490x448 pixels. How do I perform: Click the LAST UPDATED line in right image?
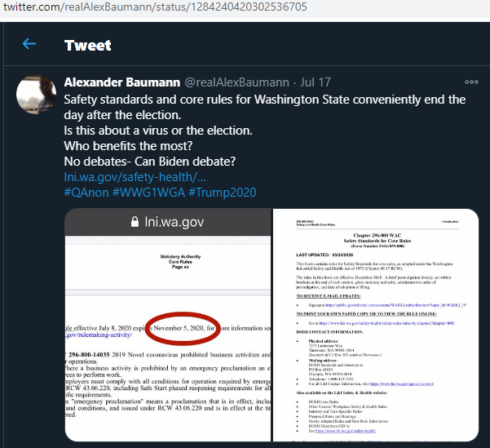(x=324, y=255)
